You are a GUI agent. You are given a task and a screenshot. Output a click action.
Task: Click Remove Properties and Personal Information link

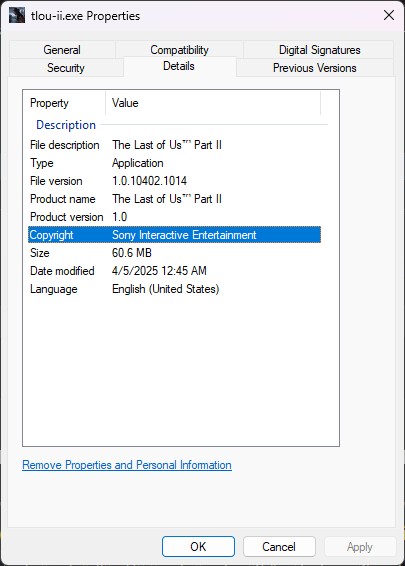click(x=127, y=465)
